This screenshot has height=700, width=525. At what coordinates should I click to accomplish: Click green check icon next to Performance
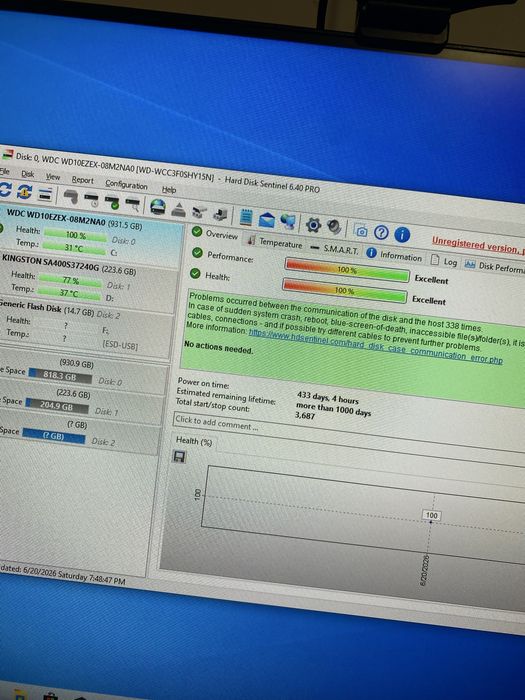(x=197, y=253)
